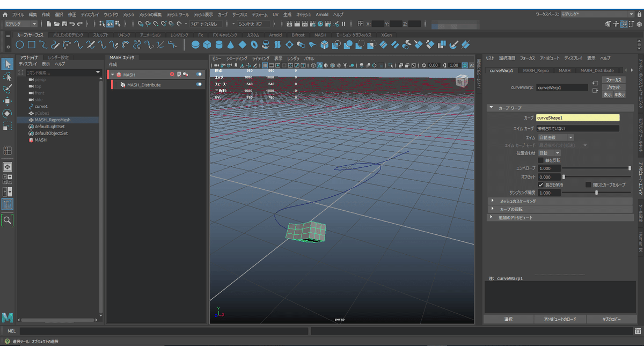Switch to ポリゴンのモデリング shelf tab
Image resolution: width=644 pixels, height=362 pixels.
[x=68, y=35]
